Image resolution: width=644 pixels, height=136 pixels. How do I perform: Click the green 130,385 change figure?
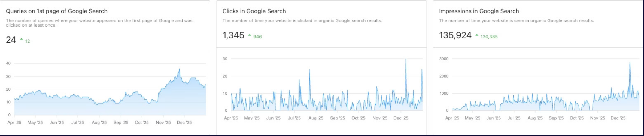click(x=489, y=37)
